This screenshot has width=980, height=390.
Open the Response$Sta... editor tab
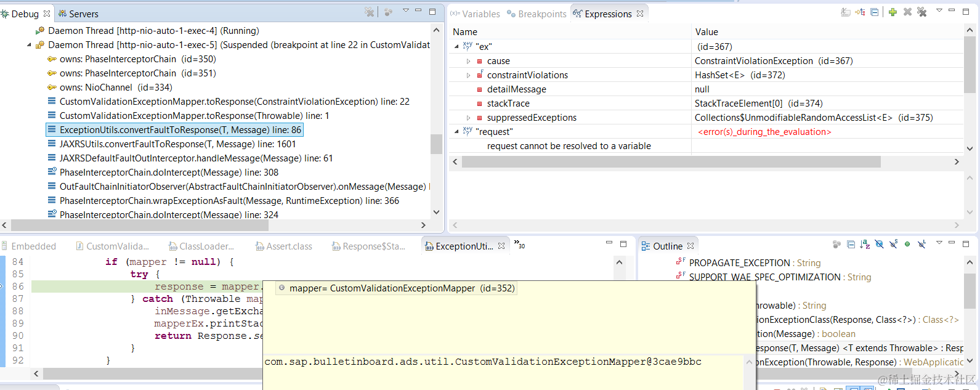pyautogui.click(x=368, y=246)
